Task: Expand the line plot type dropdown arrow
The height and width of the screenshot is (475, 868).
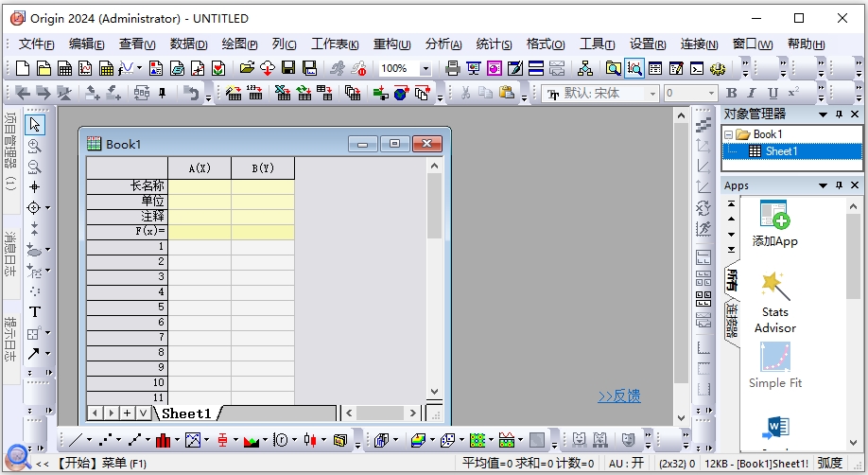Action: coord(89,441)
